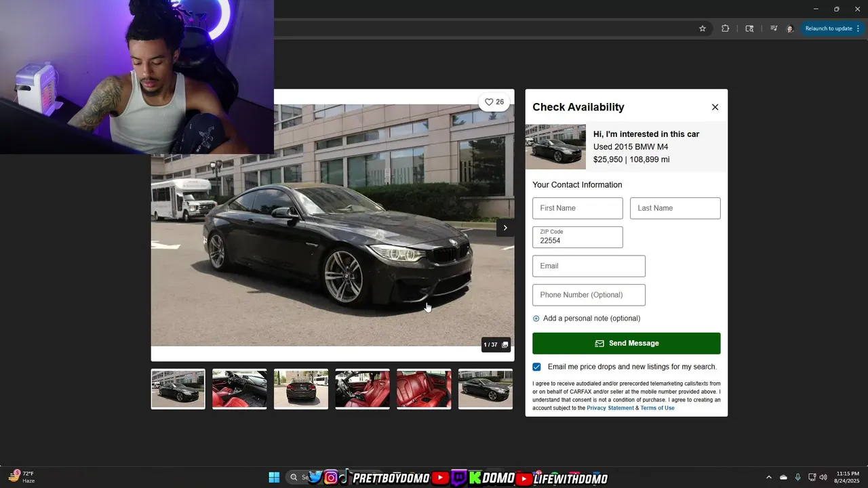Restore down the browser window

836,9
